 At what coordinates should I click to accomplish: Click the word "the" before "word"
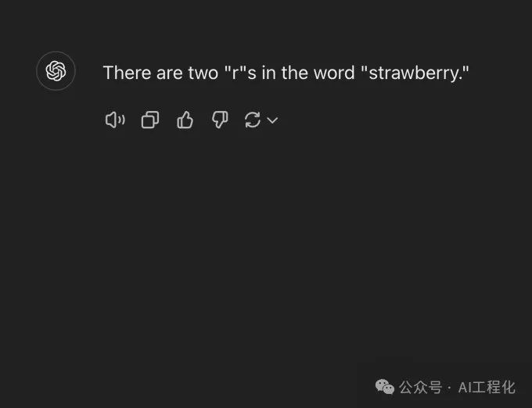[295, 73]
